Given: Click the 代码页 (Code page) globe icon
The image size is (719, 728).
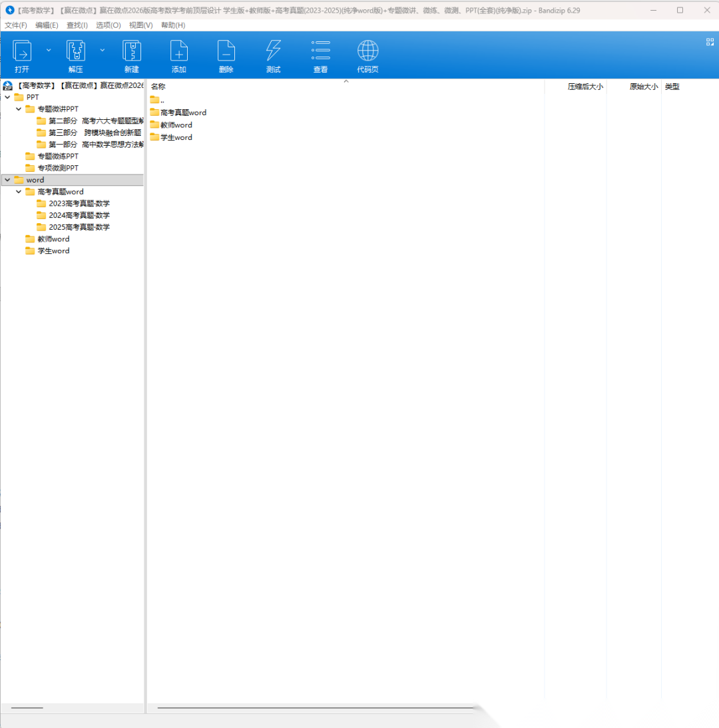Looking at the screenshot, I should point(367,51).
